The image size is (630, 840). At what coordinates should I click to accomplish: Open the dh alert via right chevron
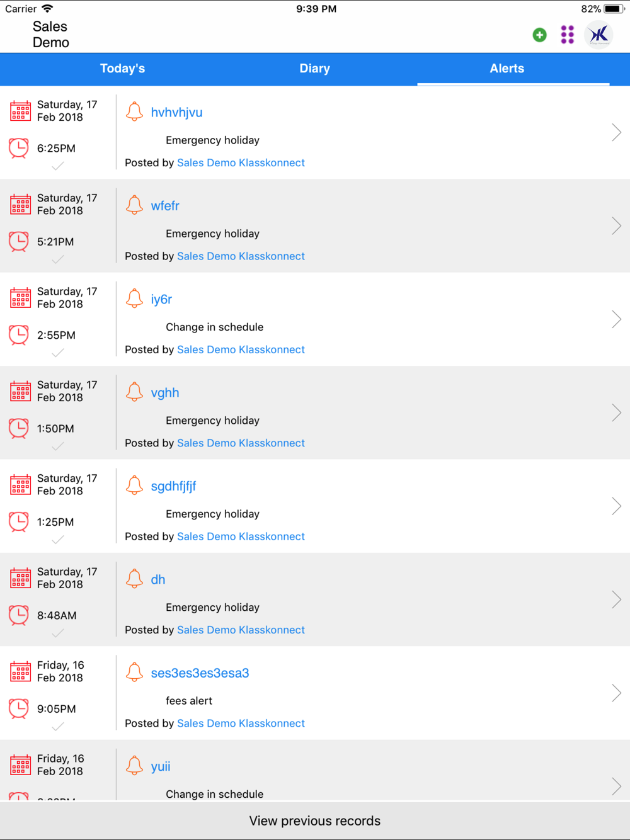click(616, 599)
